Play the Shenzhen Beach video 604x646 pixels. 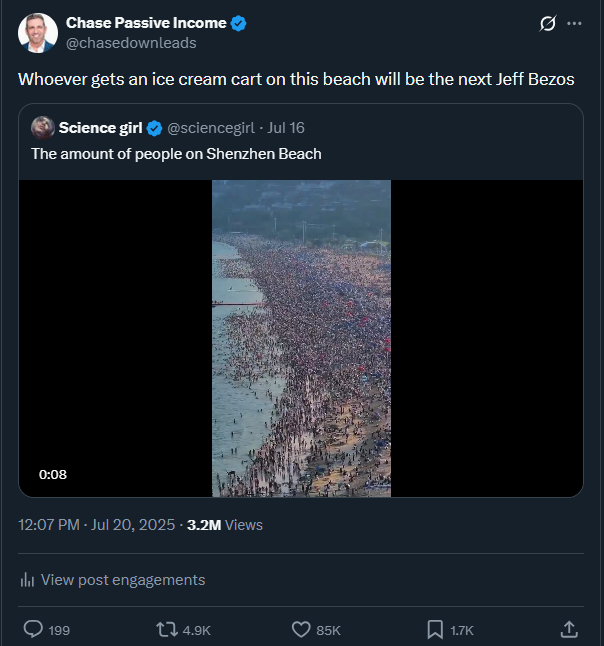click(301, 338)
